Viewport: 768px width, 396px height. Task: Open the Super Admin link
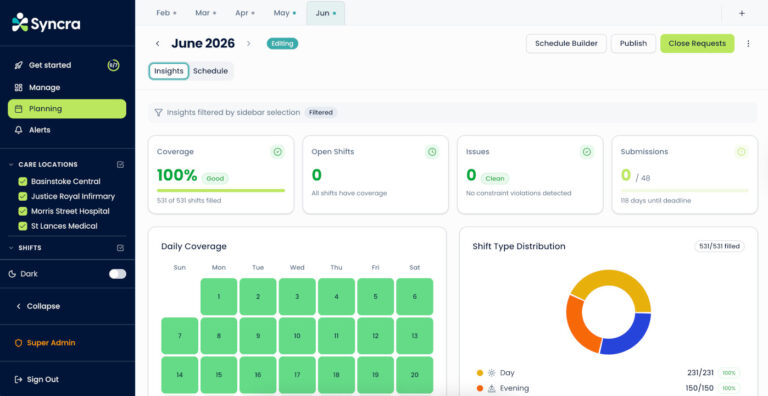[51, 343]
